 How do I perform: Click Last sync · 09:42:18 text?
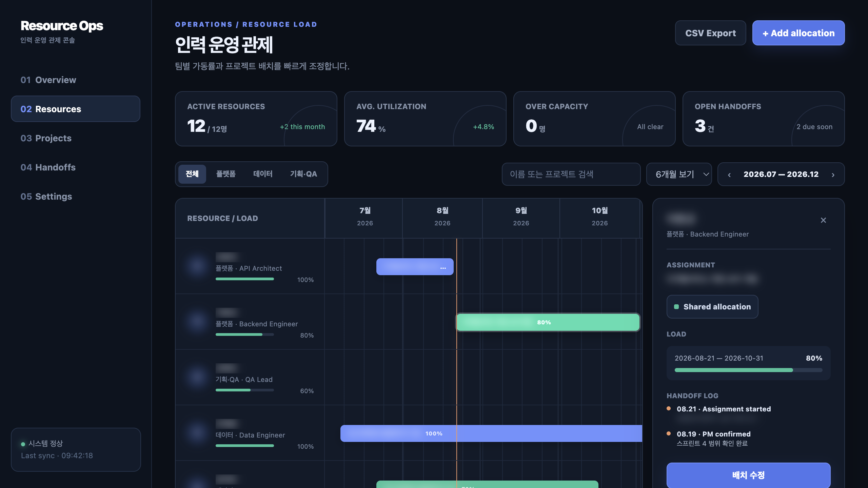(57, 455)
